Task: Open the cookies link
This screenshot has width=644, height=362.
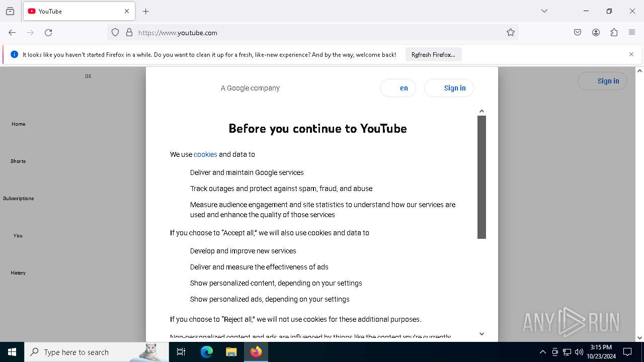Action: (x=205, y=154)
